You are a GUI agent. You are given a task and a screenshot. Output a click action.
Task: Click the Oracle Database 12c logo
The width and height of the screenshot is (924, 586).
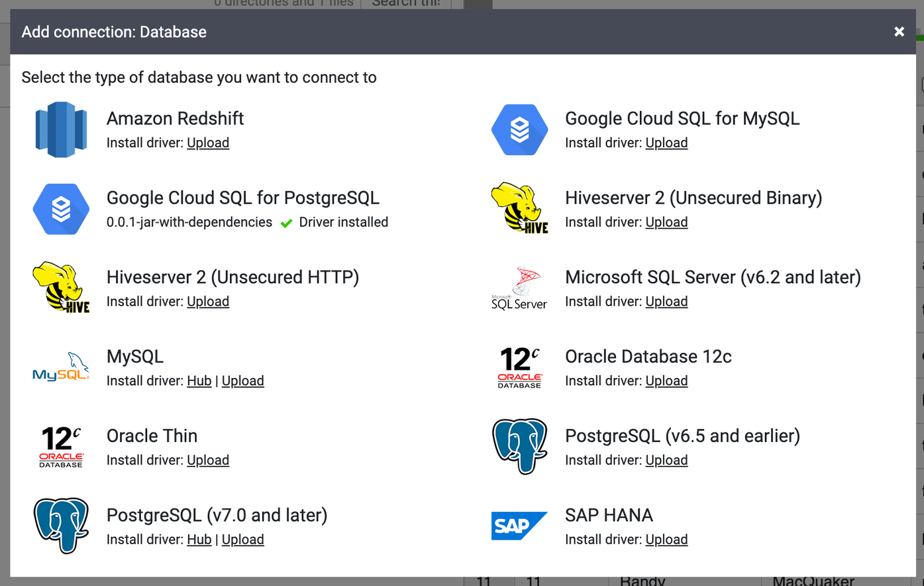519,367
